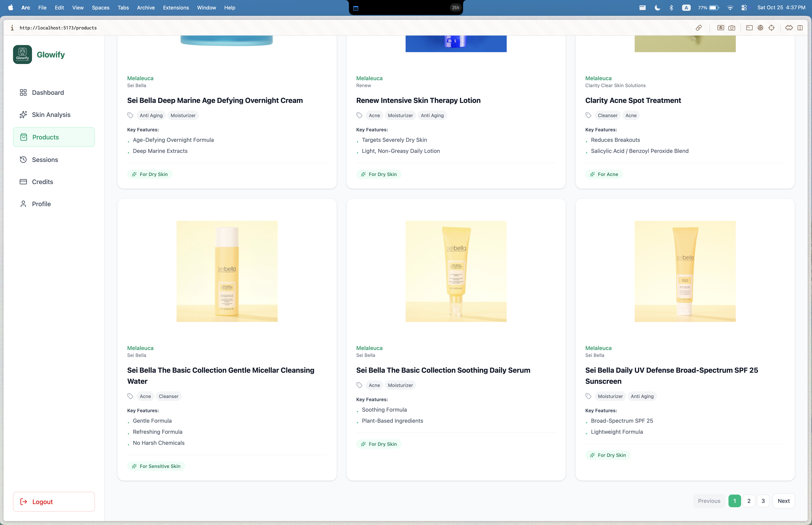Go to Next products page
Screen dimensions: 812x525
783,501
